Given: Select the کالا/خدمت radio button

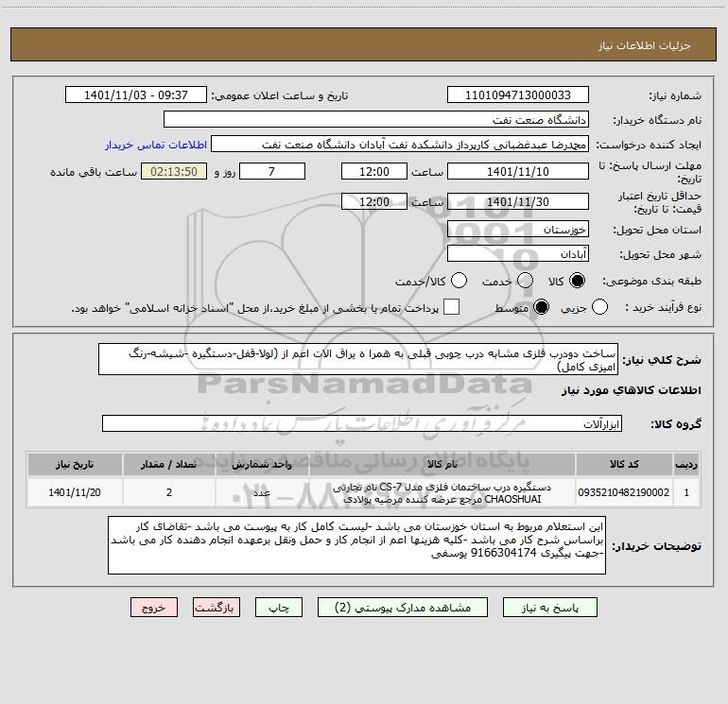Looking at the screenshot, I should 459,281.
